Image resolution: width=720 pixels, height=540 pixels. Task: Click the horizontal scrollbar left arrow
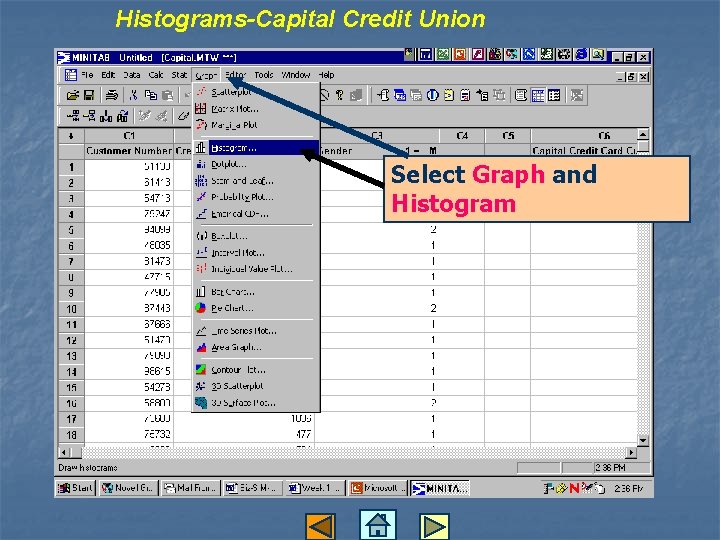tap(65, 452)
